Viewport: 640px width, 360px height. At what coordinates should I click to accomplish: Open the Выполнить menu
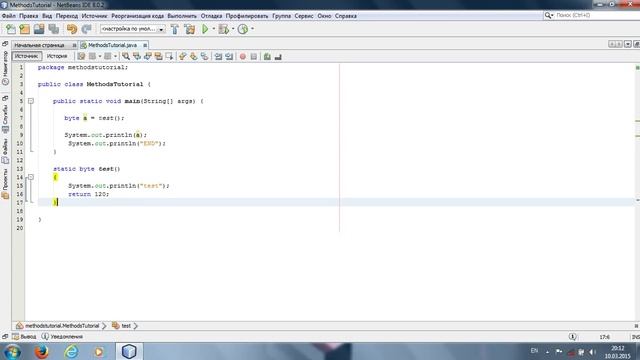182,16
